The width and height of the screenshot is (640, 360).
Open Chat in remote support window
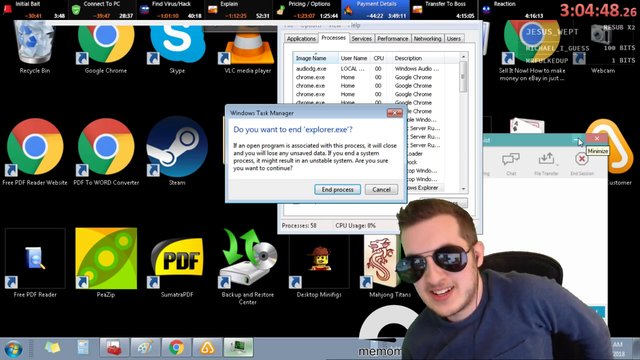(511, 164)
